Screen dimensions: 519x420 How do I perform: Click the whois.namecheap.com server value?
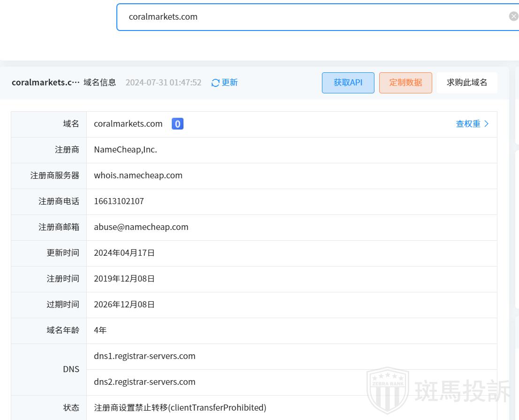pyautogui.click(x=138, y=176)
